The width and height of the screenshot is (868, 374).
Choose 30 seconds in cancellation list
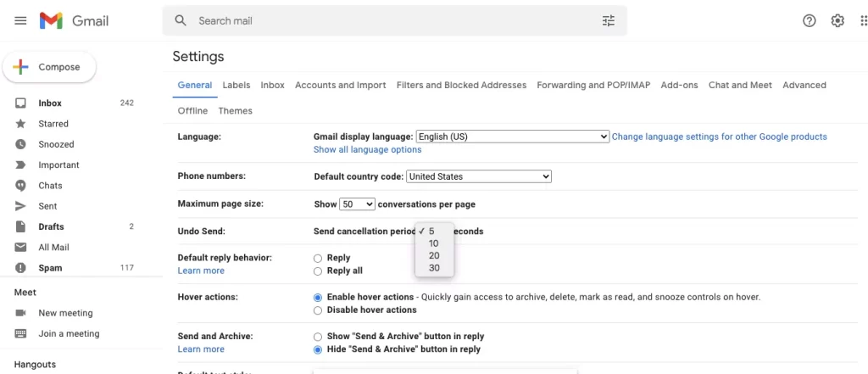click(x=435, y=268)
